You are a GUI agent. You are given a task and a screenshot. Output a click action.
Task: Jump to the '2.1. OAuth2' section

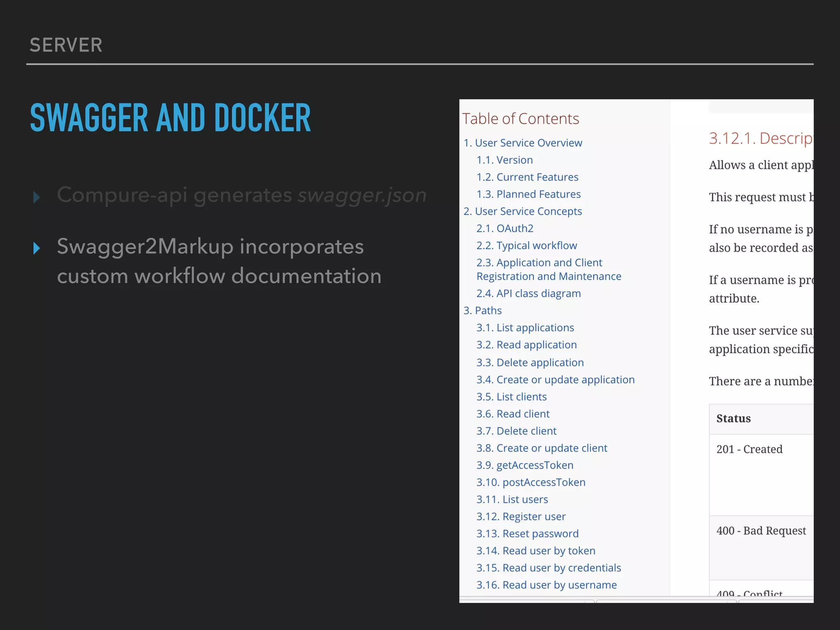pyautogui.click(x=505, y=228)
